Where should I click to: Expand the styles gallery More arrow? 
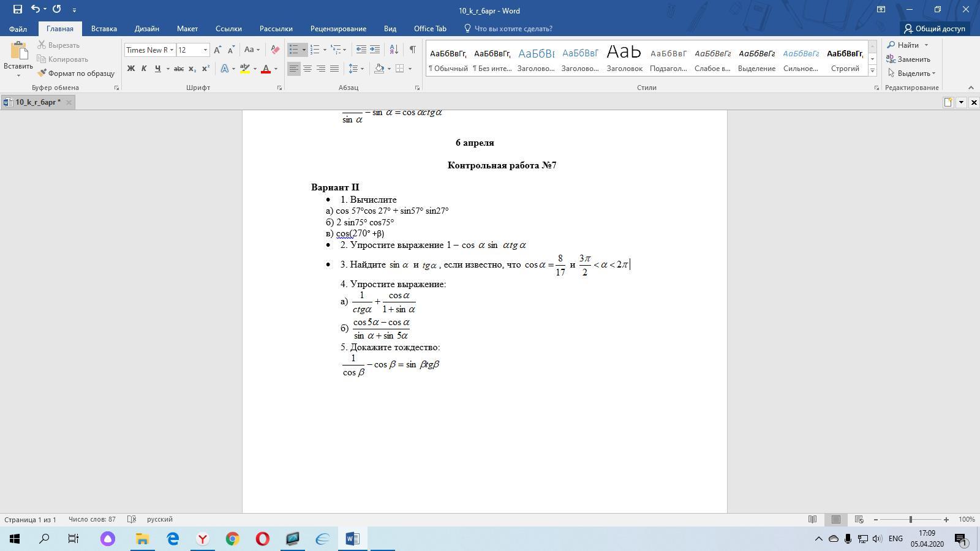(872, 71)
